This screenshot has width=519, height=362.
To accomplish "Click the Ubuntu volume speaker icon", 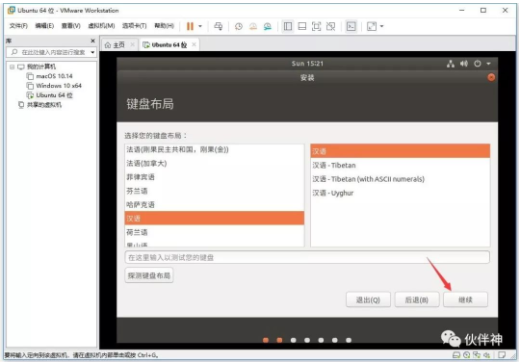I will 464,64.
